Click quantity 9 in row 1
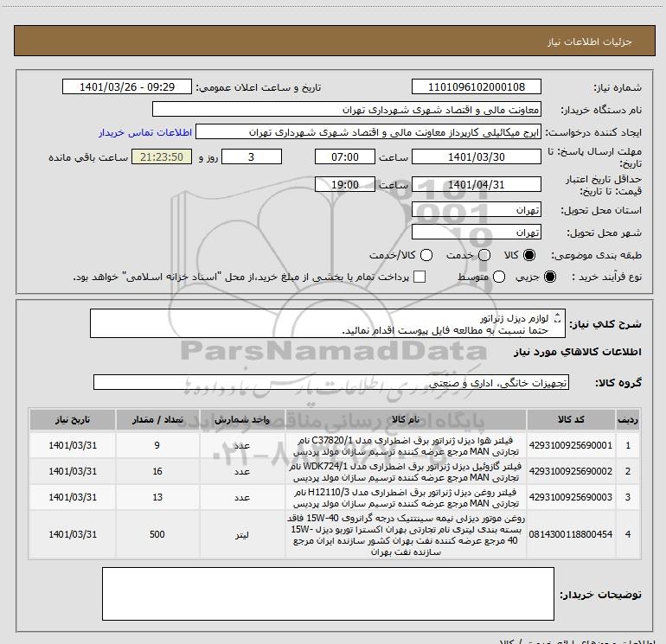The height and width of the screenshot is (644, 666). pos(157,445)
